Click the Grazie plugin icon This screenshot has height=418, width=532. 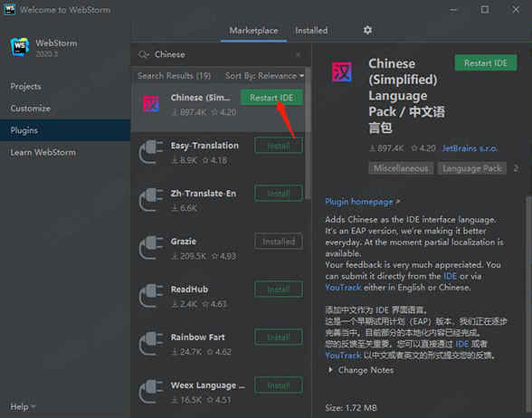click(x=151, y=248)
